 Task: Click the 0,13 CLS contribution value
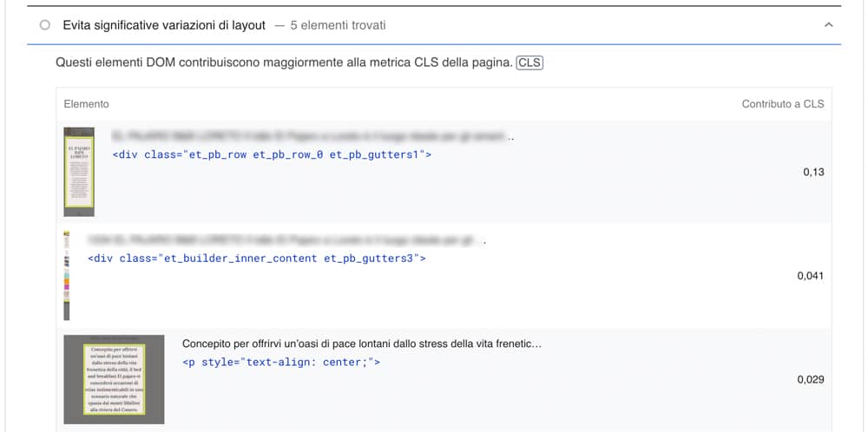[x=813, y=172]
